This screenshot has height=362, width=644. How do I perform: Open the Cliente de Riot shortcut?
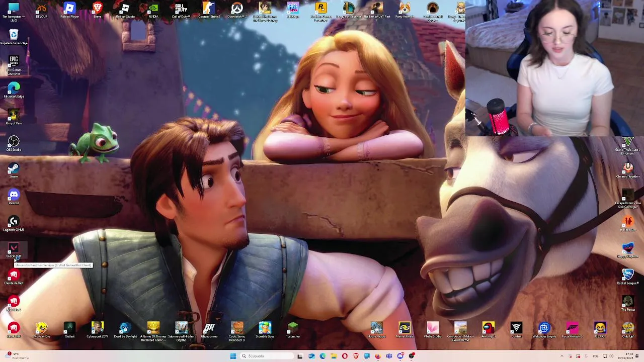click(x=14, y=277)
